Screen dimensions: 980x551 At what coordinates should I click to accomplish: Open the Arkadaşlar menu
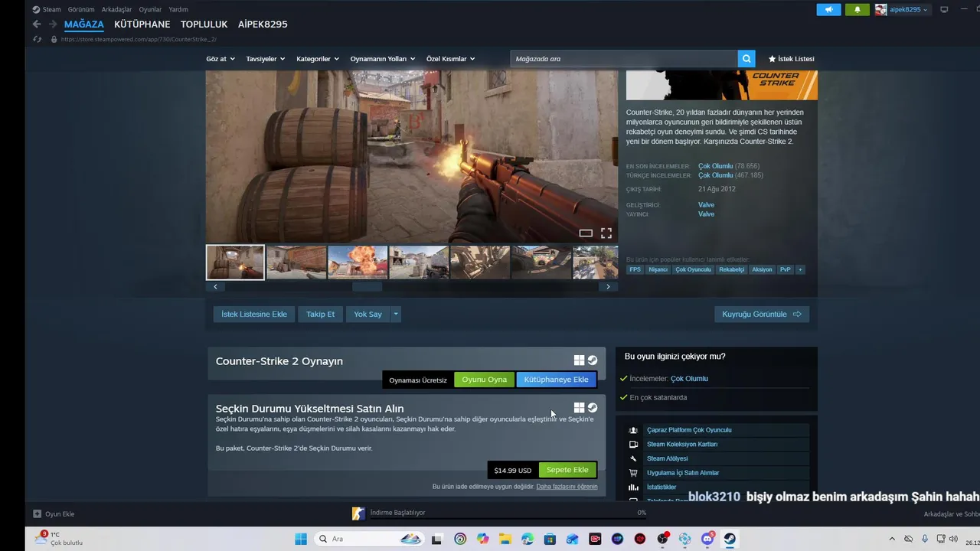(x=116, y=9)
